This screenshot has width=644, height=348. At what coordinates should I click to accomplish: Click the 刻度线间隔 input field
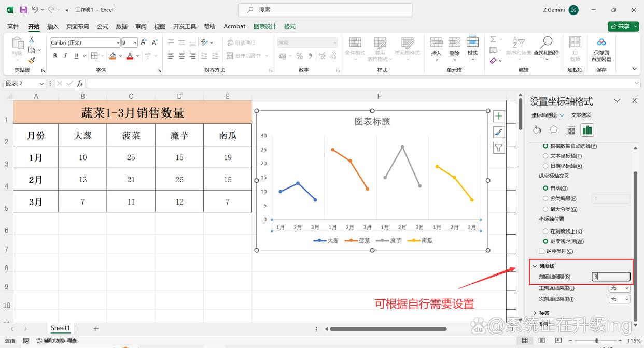pos(611,277)
